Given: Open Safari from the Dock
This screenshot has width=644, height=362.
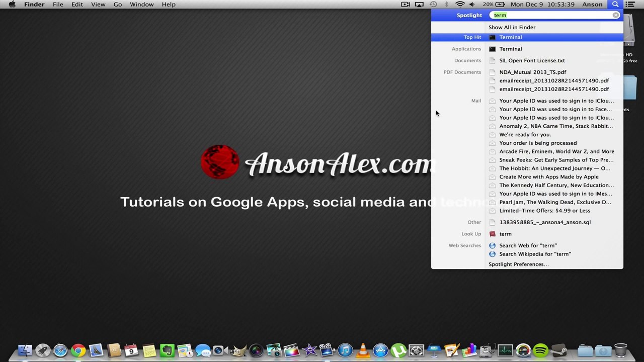Looking at the screenshot, I should coord(60,350).
